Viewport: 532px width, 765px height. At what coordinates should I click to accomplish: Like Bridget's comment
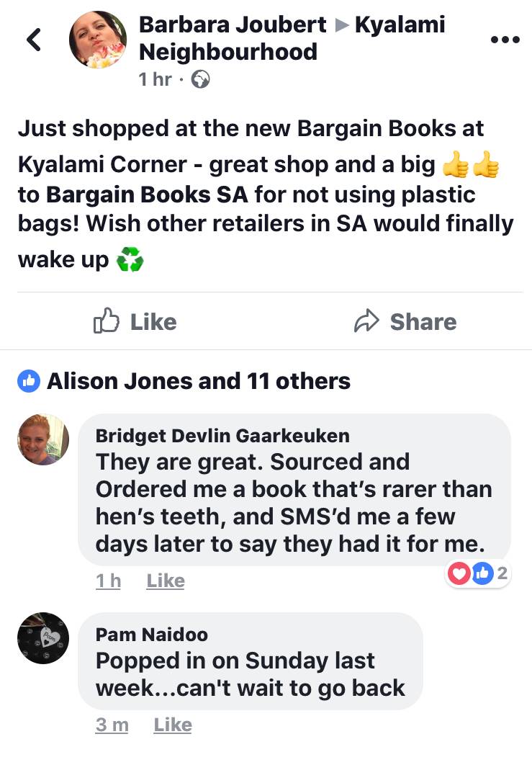click(x=166, y=581)
